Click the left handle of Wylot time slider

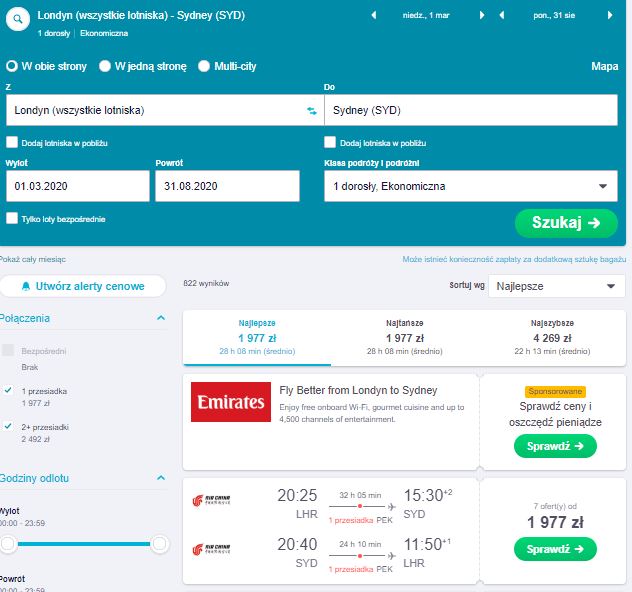pyautogui.click(x=8, y=544)
